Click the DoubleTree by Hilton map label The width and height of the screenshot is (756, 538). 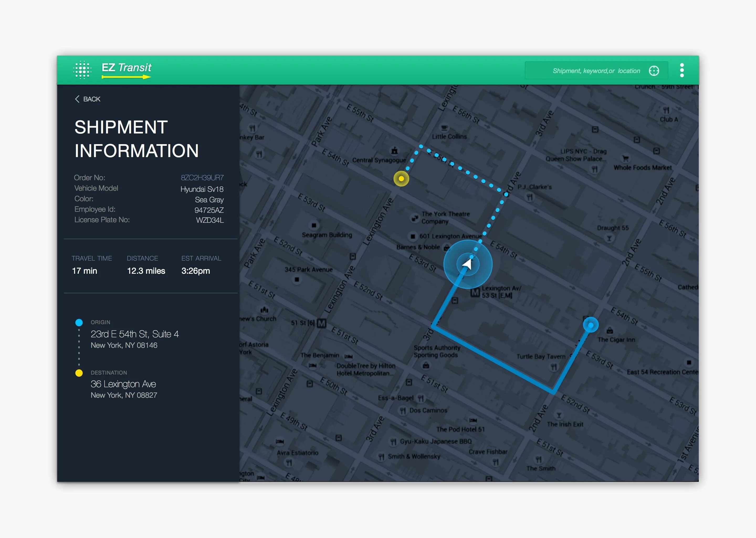(366, 369)
